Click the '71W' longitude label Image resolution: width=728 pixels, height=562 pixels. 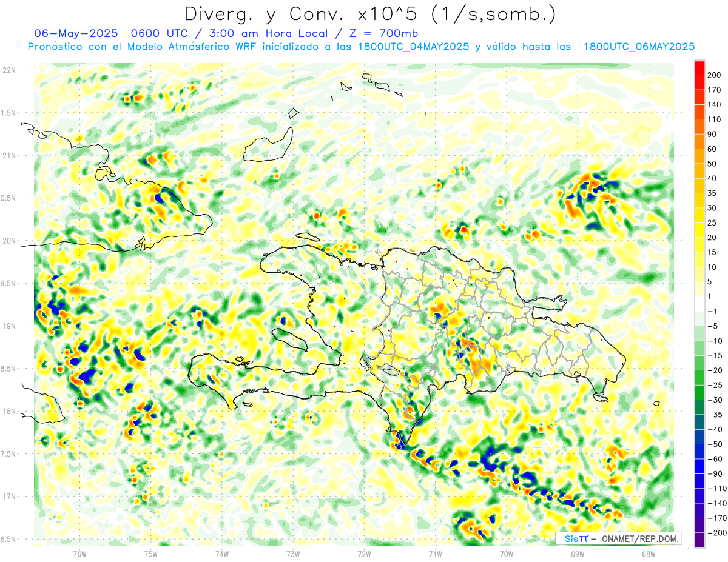pos(435,553)
